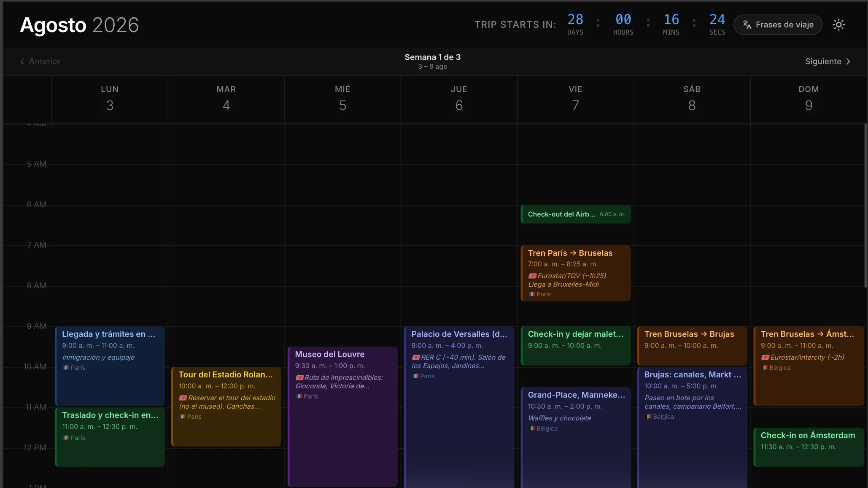Open the Traslado y check-in event
The height and width of the screenshot is (488, 868).
pyautogui.click(x=110, y=437)
